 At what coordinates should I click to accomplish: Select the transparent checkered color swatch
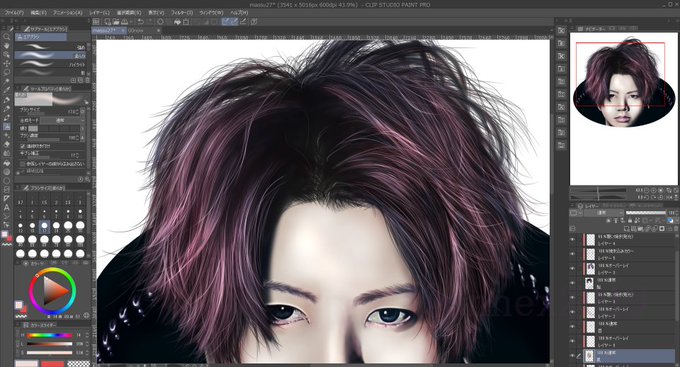pyautogui.click(x=79, y=364)
